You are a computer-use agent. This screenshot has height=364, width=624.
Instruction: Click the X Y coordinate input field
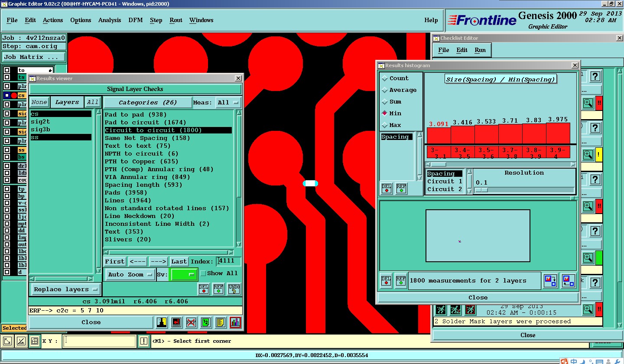coord(99,341)
